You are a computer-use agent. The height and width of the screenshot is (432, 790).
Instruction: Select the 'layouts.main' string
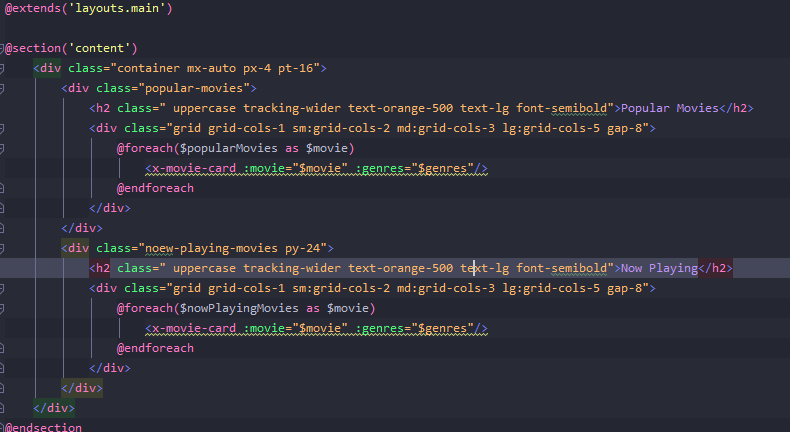pos(117,9)
